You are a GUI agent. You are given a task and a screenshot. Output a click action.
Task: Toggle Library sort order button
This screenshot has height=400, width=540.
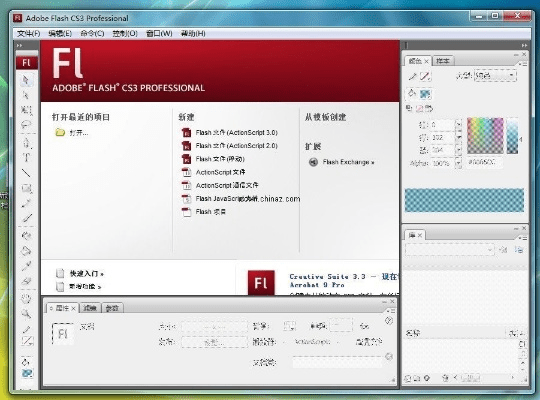tap(522, 344)
